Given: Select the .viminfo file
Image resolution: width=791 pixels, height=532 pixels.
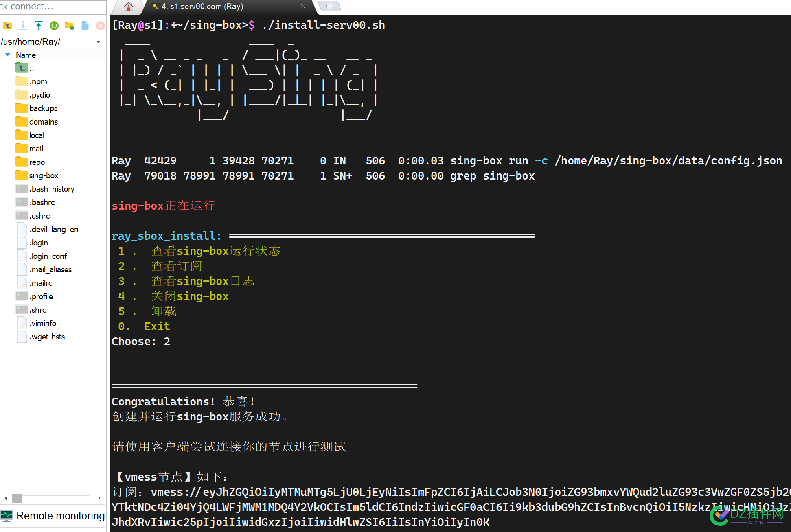Looking at the screenshot, I should 36,323.
